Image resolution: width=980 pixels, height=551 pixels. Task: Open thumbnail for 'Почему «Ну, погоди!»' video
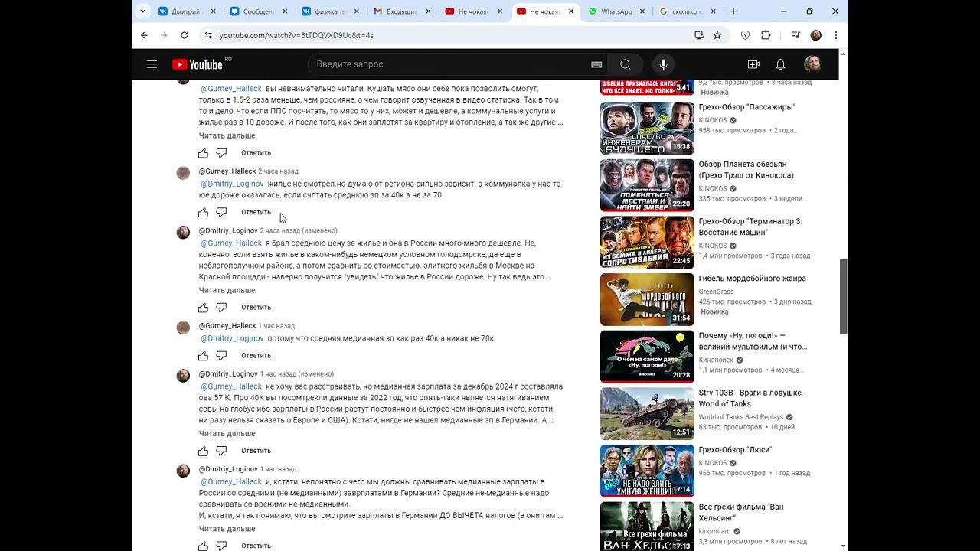(x=647, y=357)
